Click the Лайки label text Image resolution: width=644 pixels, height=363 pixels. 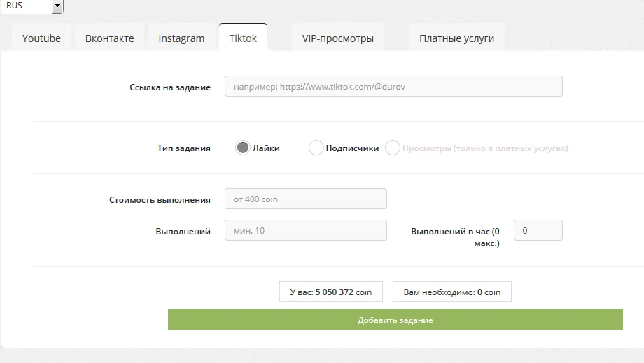tap(266, 148)
